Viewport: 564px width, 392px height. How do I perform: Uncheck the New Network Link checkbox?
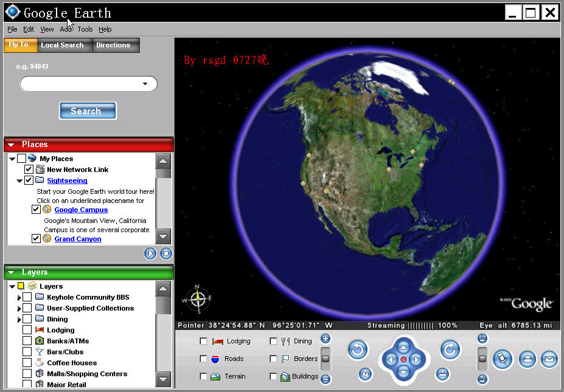coord(29,169)
